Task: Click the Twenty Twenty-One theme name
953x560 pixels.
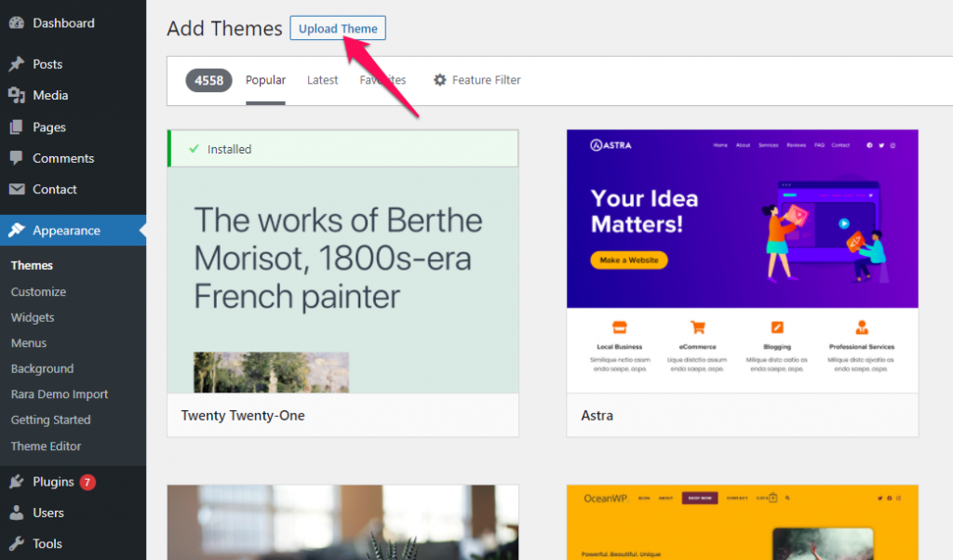Action: coord(243,416)
